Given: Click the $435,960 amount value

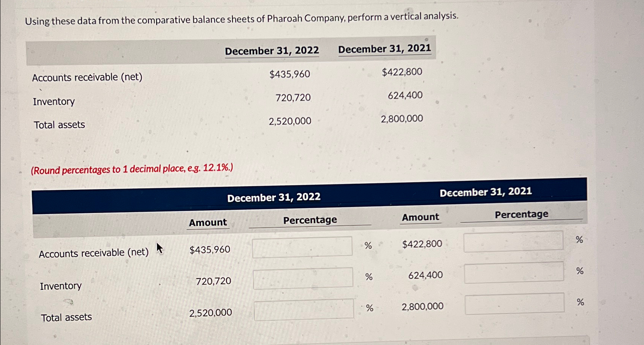Looking at the screenshot, I should pyautogui.click(x=209, y=249).
